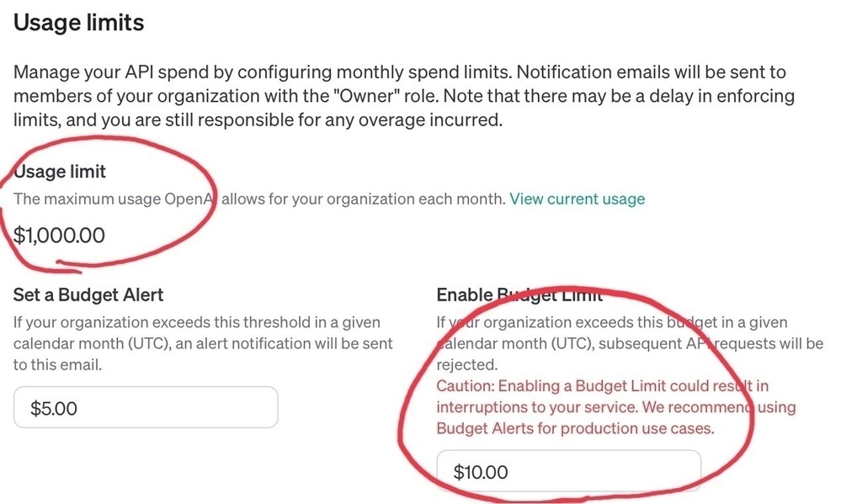Click "Budget Alerts for production use cases" line

click(576, 428)
